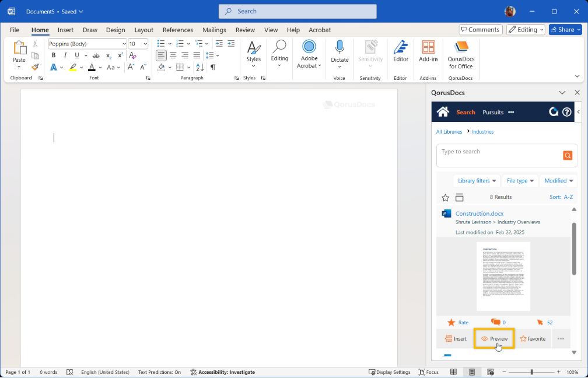This screenshot has width=588, height=378.
Task: Click the zoom slider in the status bar
Action: (x=531, y=372)
